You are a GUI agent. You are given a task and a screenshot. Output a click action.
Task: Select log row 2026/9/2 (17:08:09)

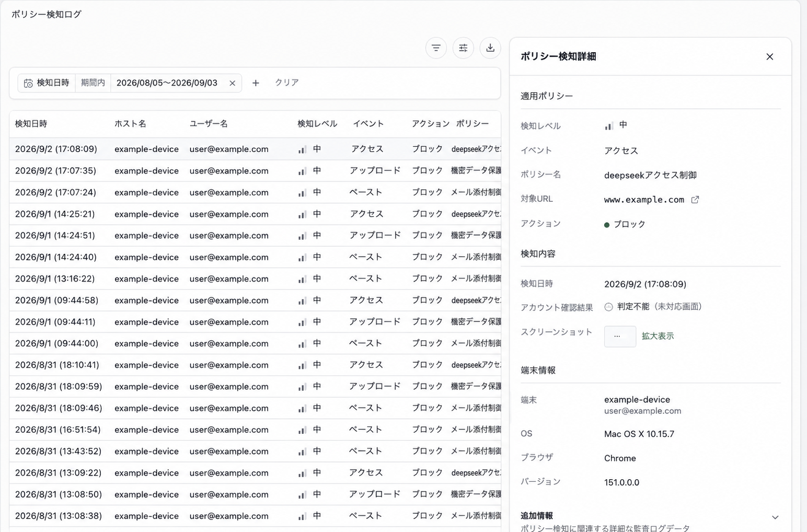[x=255, y=149]
